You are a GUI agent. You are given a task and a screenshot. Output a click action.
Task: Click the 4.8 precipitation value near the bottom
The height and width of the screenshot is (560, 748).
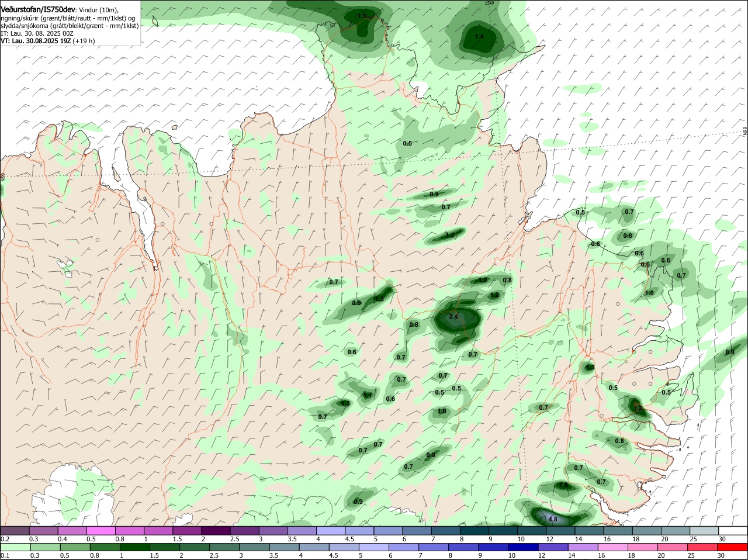[553, 519]
